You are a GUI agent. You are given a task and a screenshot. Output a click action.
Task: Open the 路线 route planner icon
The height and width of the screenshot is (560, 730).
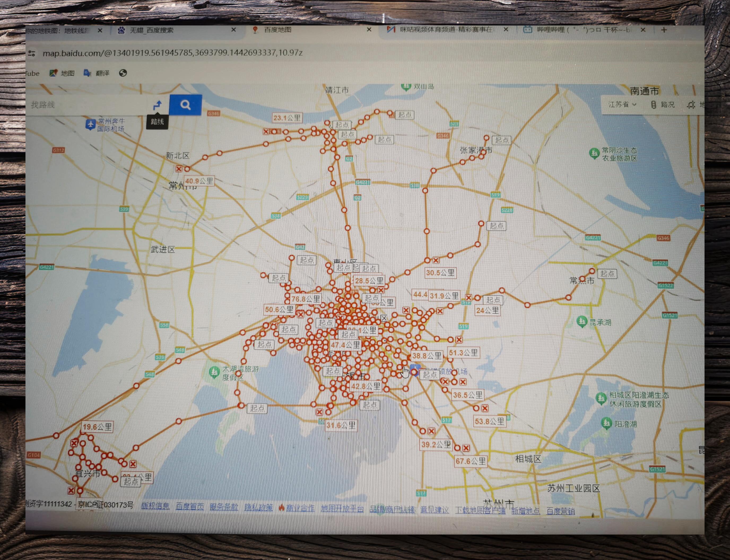pyautogui.click(x=157, y=106)
